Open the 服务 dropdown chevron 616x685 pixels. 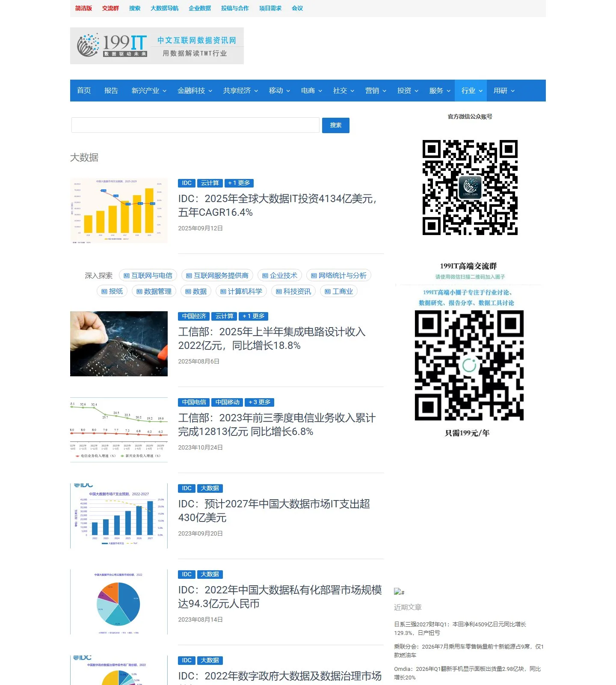(449, 91)
